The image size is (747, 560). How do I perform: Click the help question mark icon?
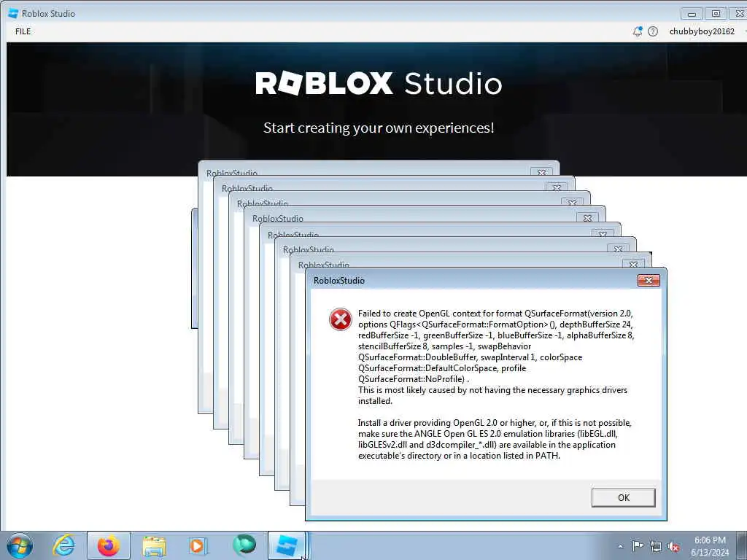point(653,31)
